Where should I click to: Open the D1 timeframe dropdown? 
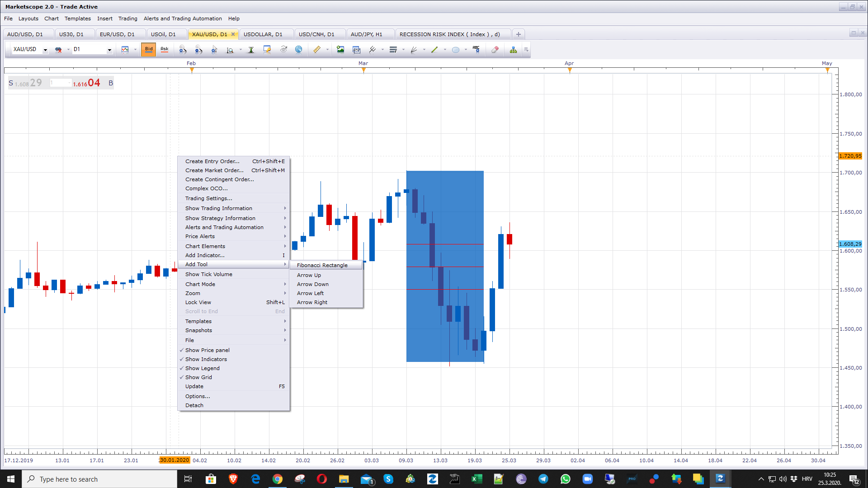109,50
